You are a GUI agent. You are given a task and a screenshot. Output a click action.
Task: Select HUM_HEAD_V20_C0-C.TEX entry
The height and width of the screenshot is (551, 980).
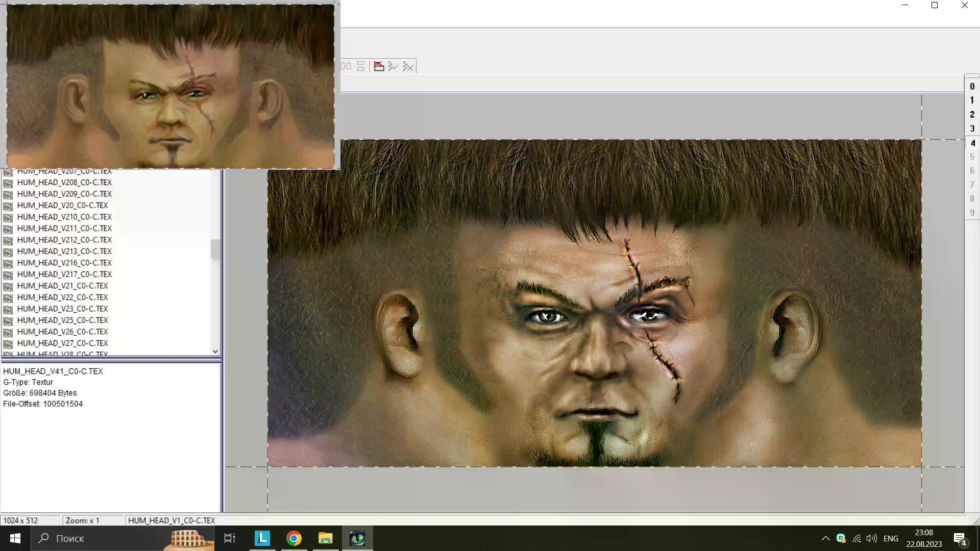tap(62, 205)
